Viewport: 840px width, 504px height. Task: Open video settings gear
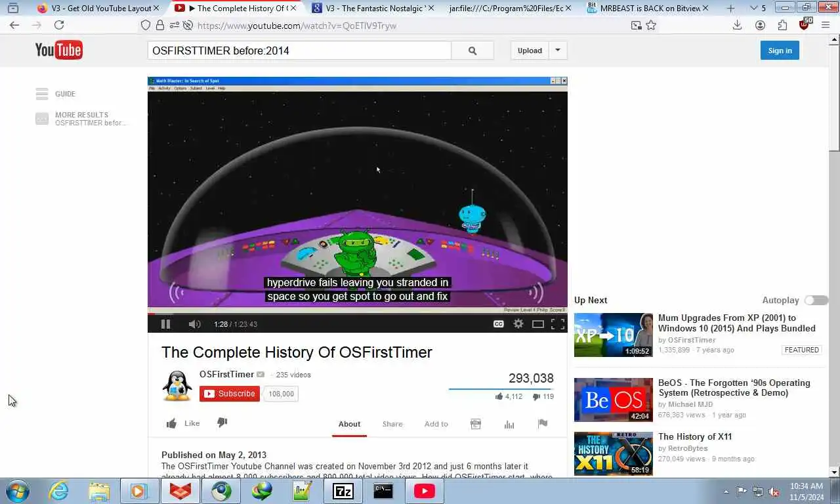coord(518,324)
